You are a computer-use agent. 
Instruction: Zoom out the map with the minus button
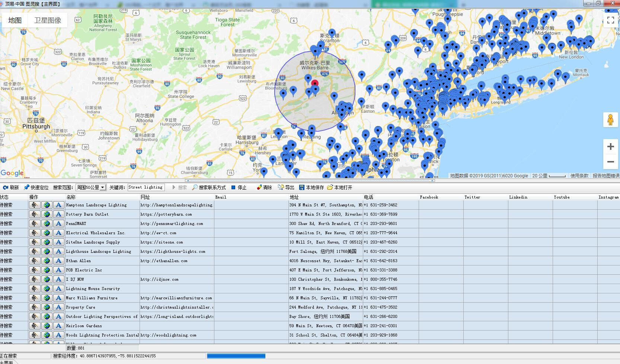pos(610,162)
